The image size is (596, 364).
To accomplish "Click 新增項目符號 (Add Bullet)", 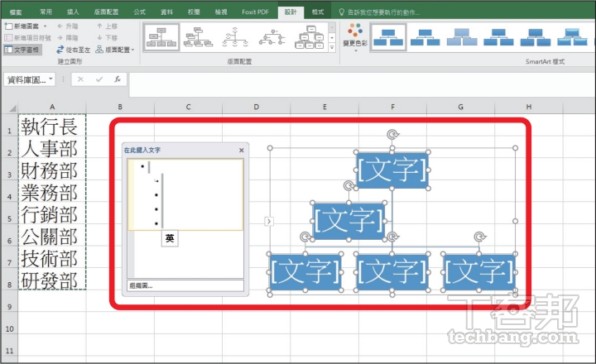I will point(28,37).
